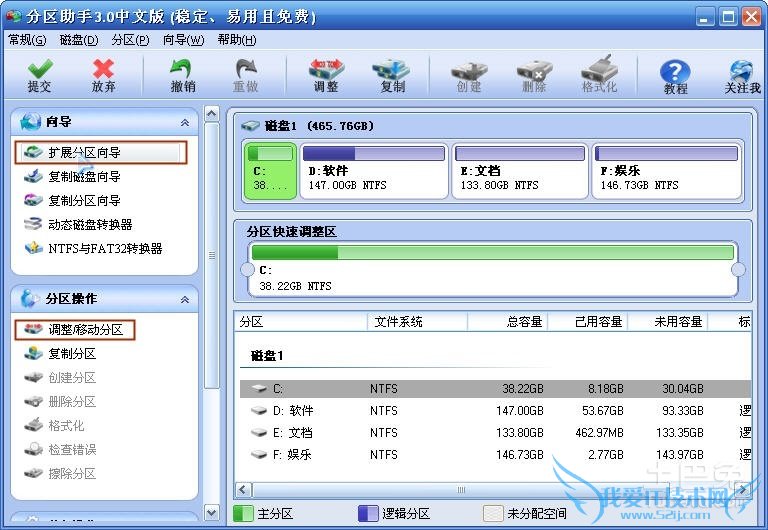
Task: Click sidebar scrollbar up arrow
Action: (x=212, y=114)
